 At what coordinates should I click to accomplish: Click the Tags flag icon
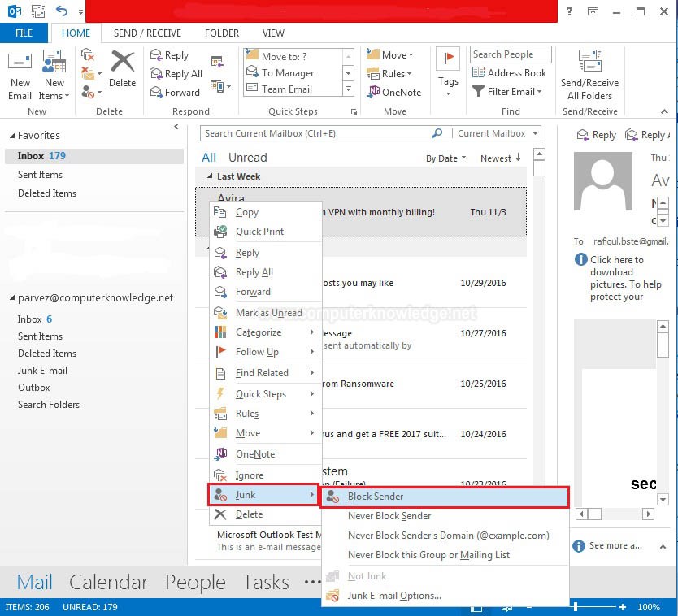point(448,58)
